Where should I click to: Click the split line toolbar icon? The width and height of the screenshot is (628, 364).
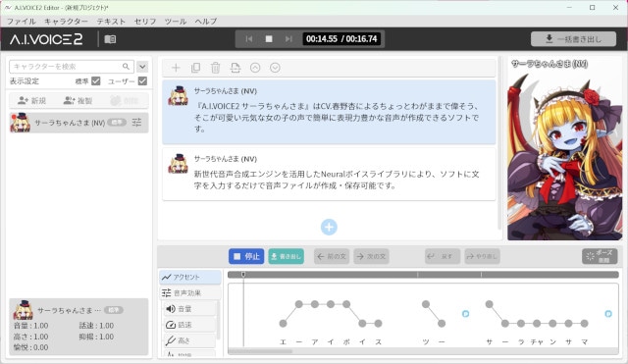[x=235, y=68]
